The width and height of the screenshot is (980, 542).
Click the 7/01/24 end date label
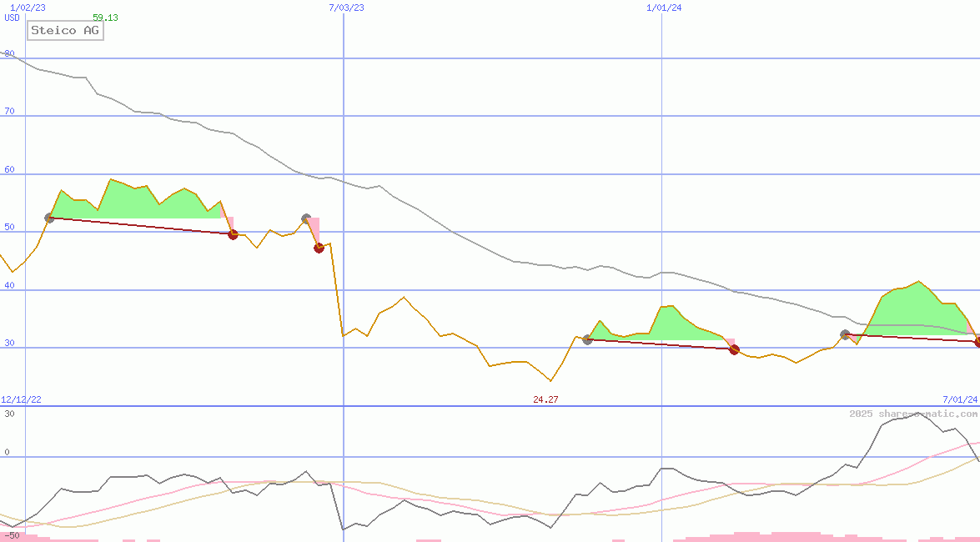(x=960, y=399)
